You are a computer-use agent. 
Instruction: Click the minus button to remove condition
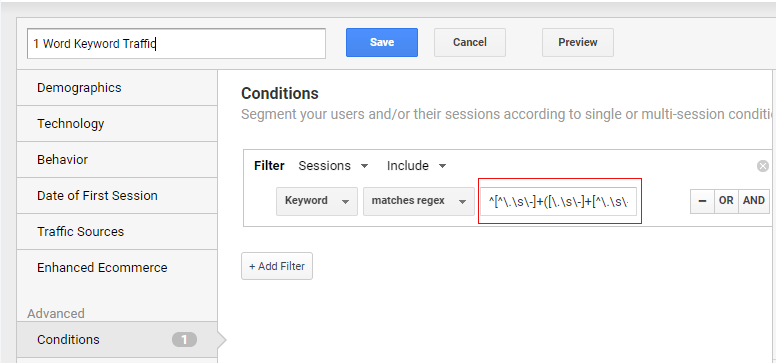pos(702,201)
